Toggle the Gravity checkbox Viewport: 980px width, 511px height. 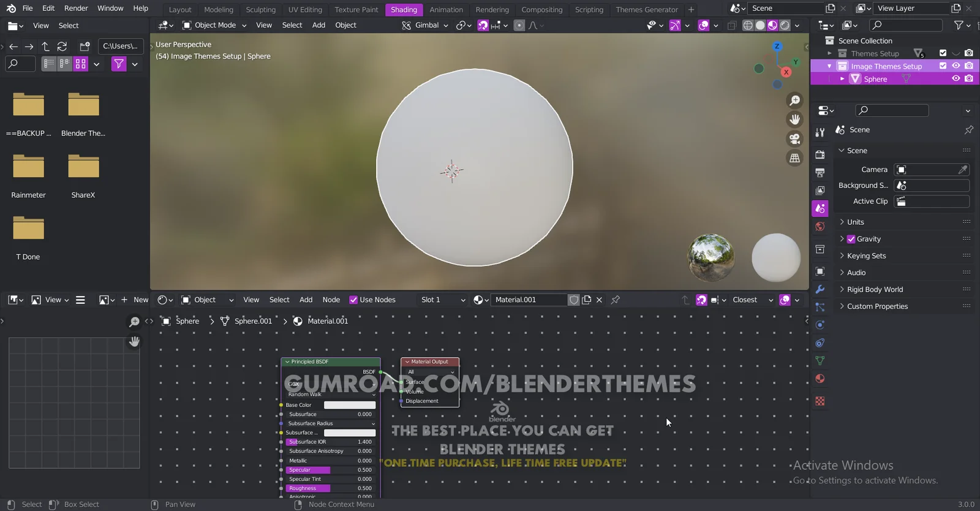click(851, 239)
